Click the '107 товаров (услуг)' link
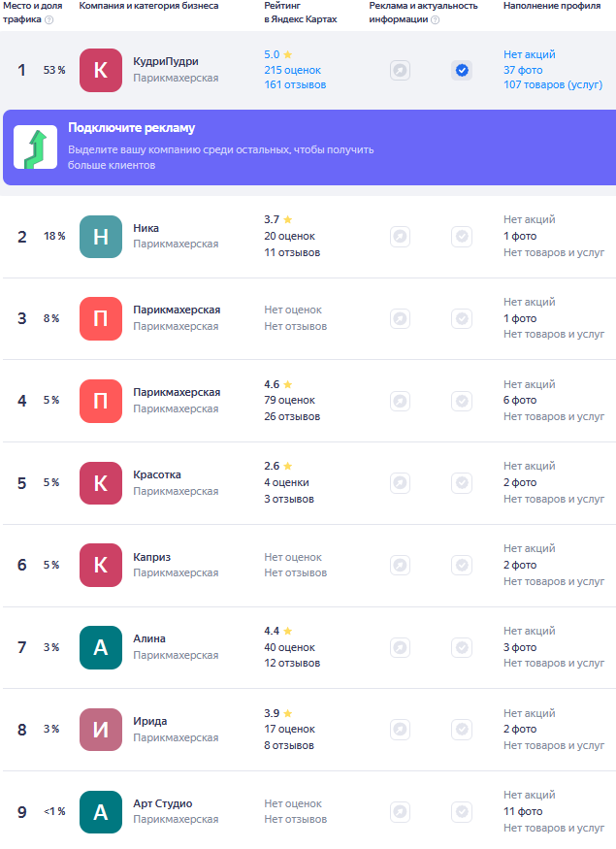Viewport: 616px width, 849px height. click(x=553, y=85)
